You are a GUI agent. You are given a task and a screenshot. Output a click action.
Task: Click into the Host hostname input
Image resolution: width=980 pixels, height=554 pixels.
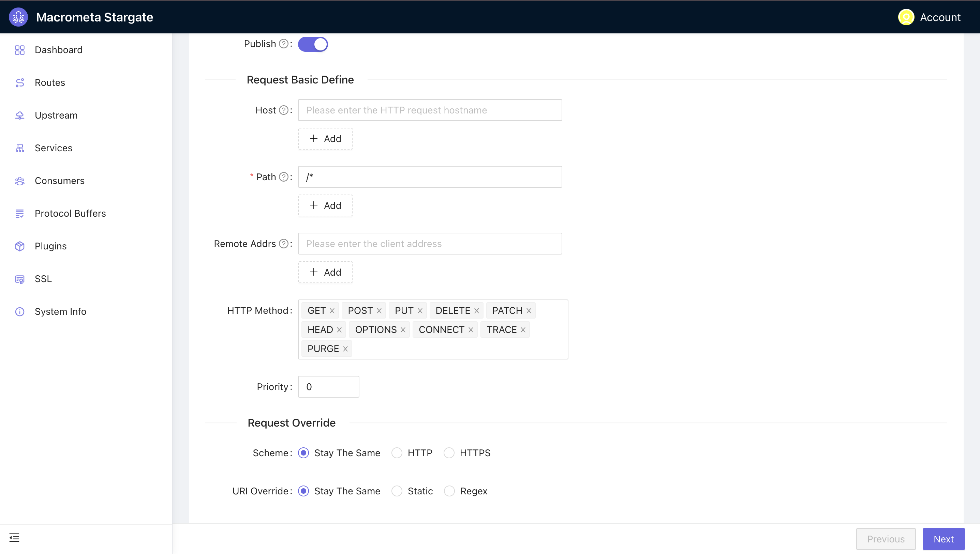429,110
